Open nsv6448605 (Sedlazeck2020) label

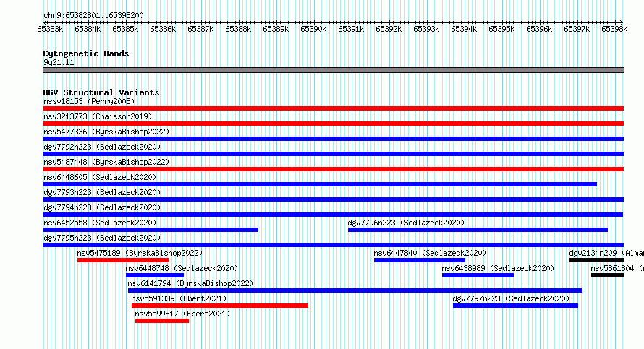coord(100,177)
